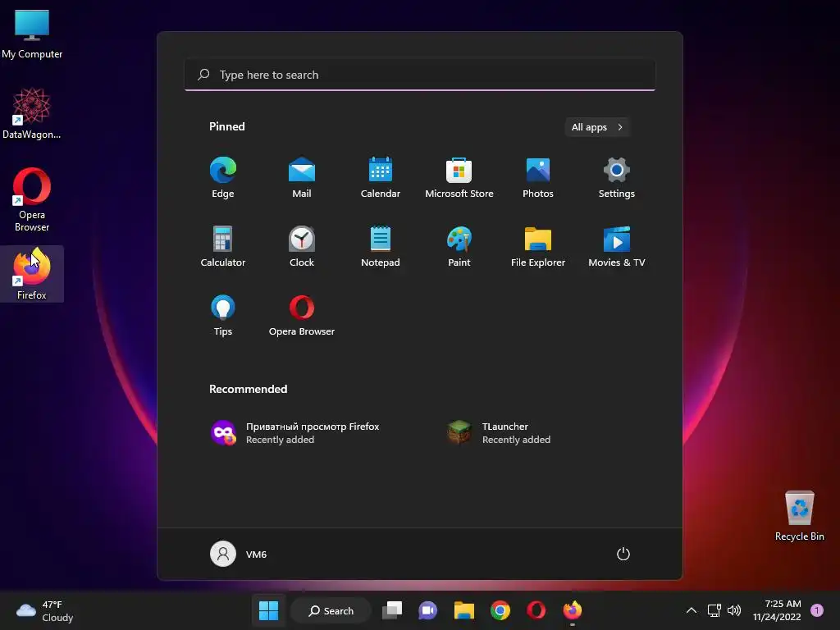Click the Windows Start button on taskbar
Image resolution: width=840 pixels, height=630 pixels.
(x=268, y=610)
